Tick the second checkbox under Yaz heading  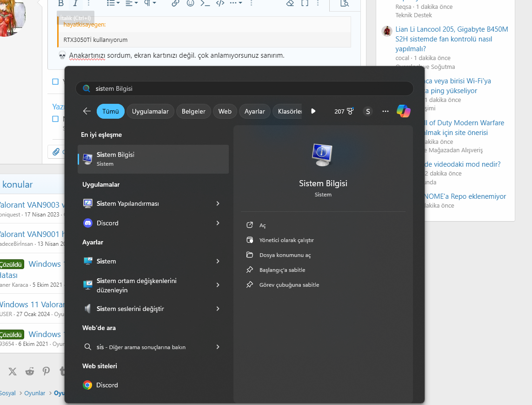click(55, 119)
